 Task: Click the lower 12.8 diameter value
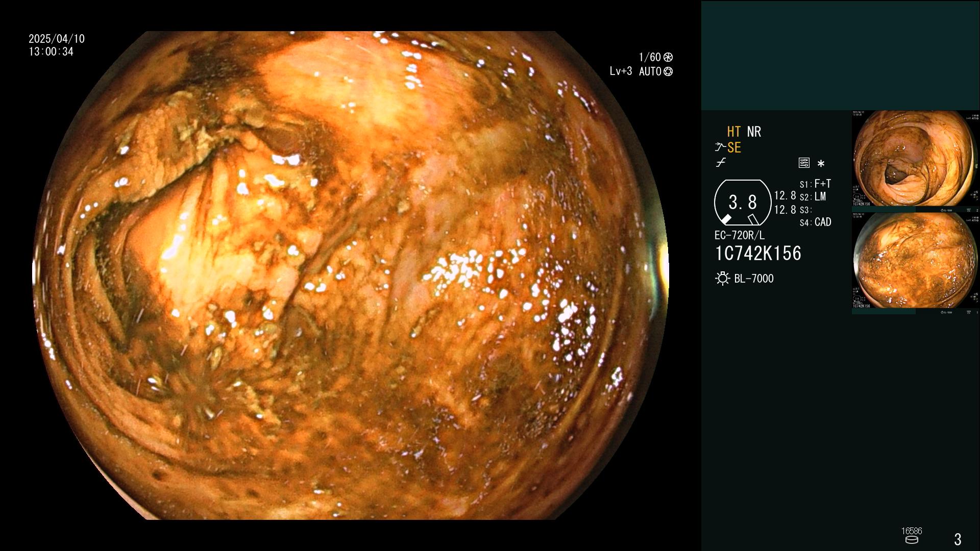tap(785, 210)
